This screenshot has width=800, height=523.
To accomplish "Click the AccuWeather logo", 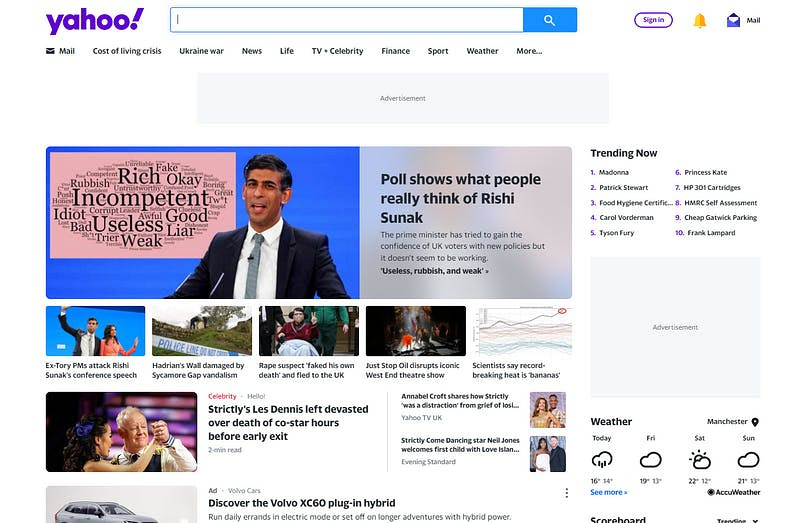I will (734, 492).
